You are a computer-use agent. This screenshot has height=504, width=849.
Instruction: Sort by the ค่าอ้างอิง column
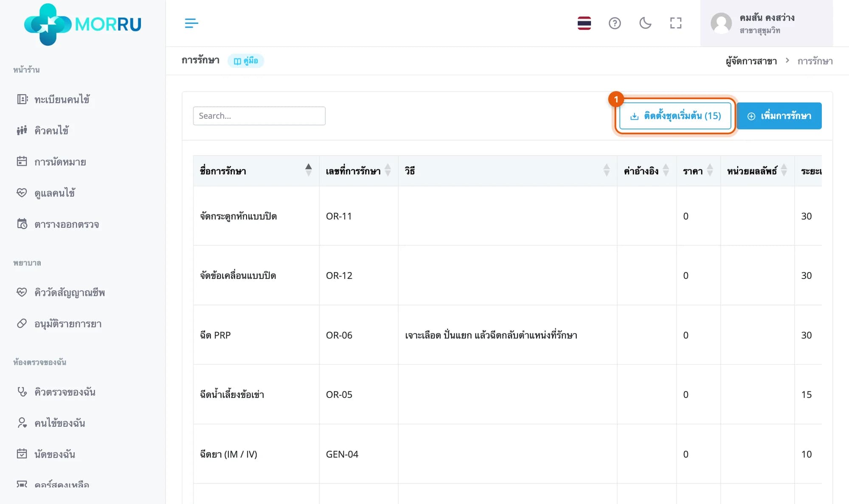point(647,171)
